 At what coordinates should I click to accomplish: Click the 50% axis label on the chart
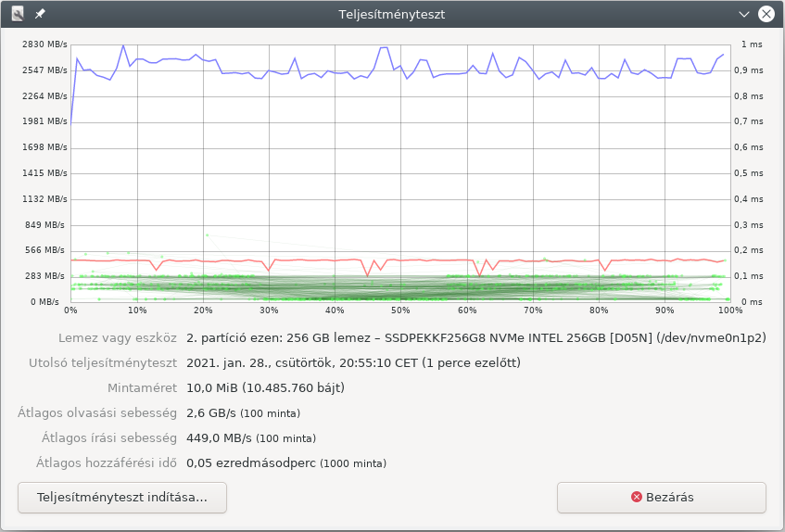400,310
